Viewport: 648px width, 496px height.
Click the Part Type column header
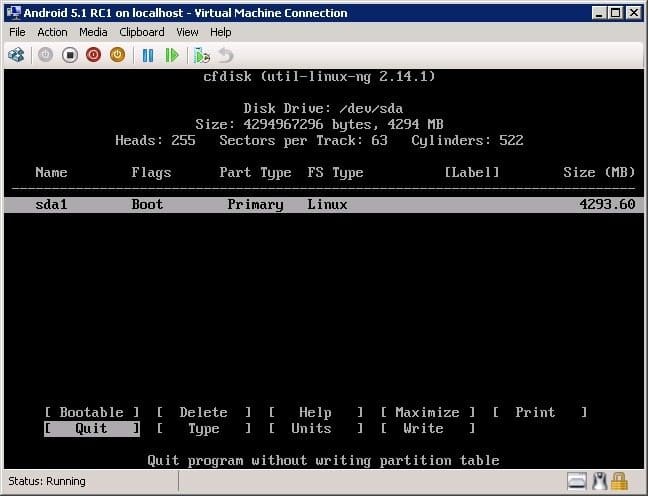pyautogui.click(x=255, y=172)
